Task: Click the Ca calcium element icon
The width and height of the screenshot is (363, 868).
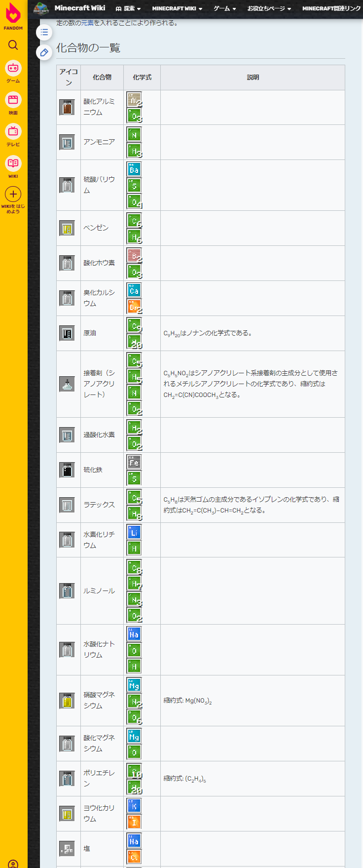Action: pyautogui.click(x=134, y=290)
